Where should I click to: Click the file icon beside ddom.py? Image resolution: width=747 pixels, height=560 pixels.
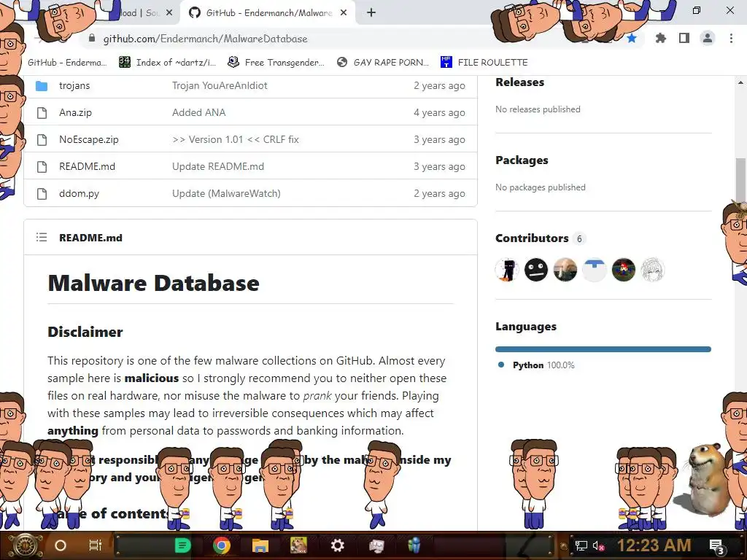42,194
